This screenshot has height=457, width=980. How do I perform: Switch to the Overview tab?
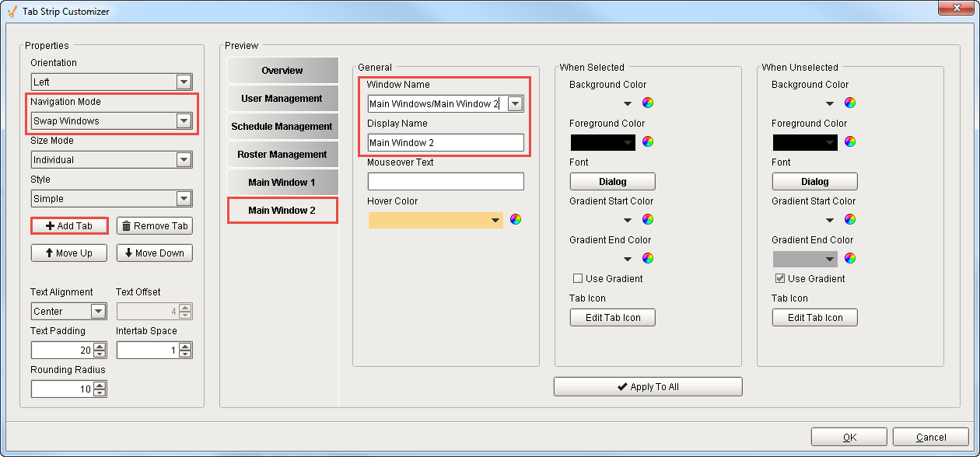[x=282, y=70]
